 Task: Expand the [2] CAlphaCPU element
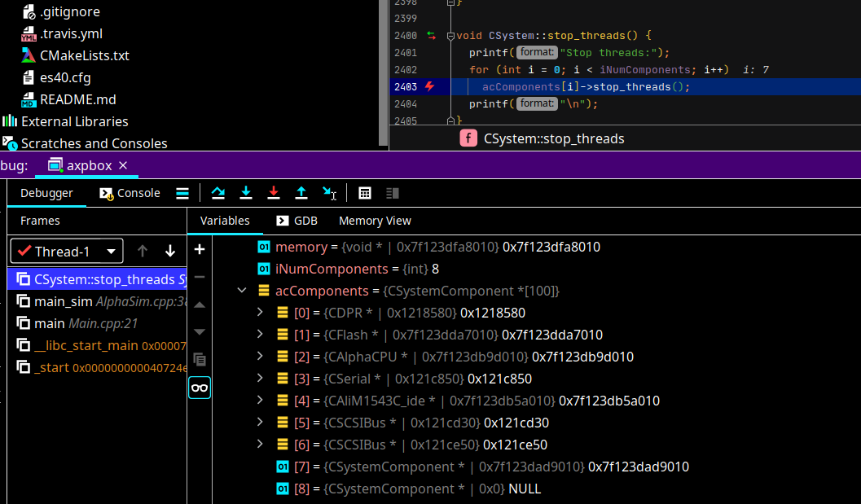pyautogui.click(x=261, y=357)
